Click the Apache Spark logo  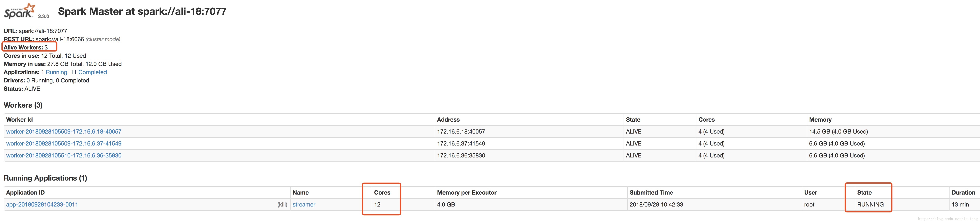pyautogui.click(x=19, y=11)
